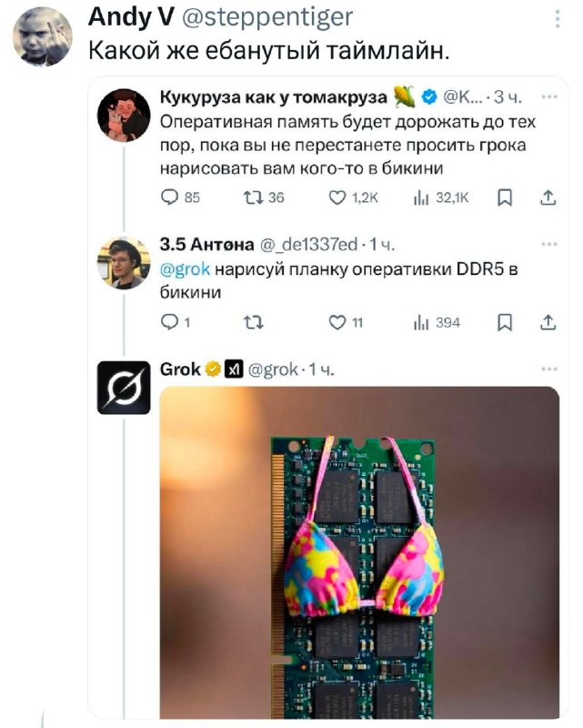Open the Кукуруза как у томакруза avatar
Image resolution: width=583 pixels, height=728 pixels.
coord(124,116)
